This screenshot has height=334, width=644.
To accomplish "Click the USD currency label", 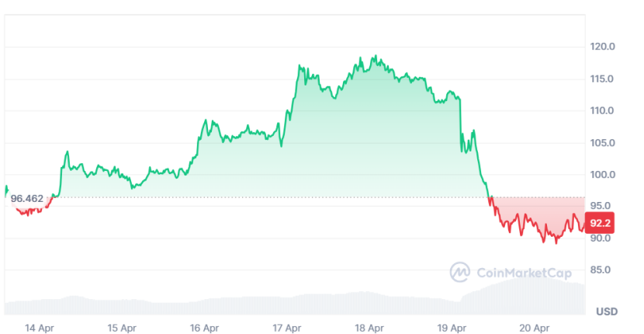I will [x=607, y=311].
